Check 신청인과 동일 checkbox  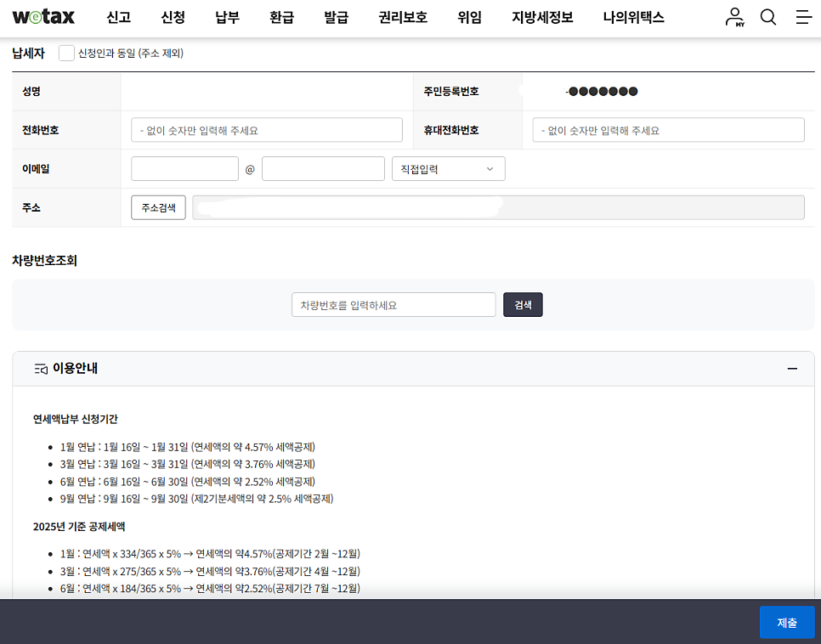(66, 53)
